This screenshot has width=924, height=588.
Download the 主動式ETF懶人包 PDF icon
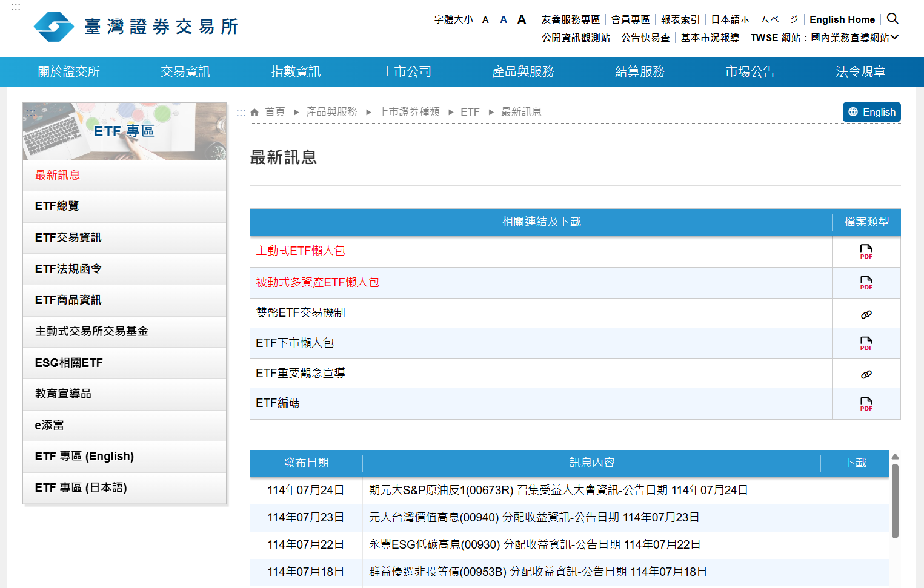866,251
